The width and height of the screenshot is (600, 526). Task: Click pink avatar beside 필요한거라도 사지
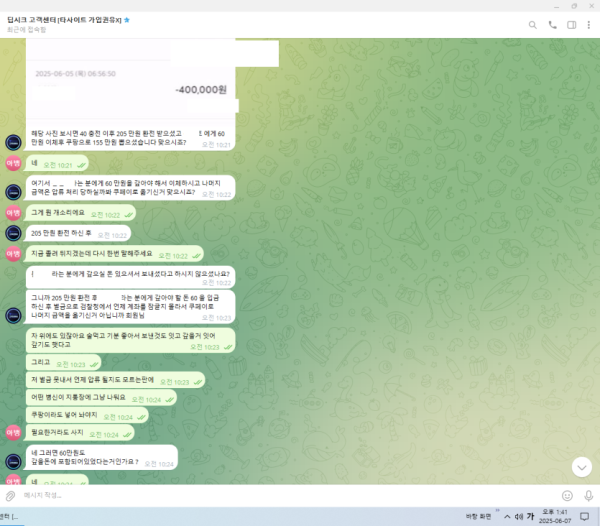click(x=13, y=433)
